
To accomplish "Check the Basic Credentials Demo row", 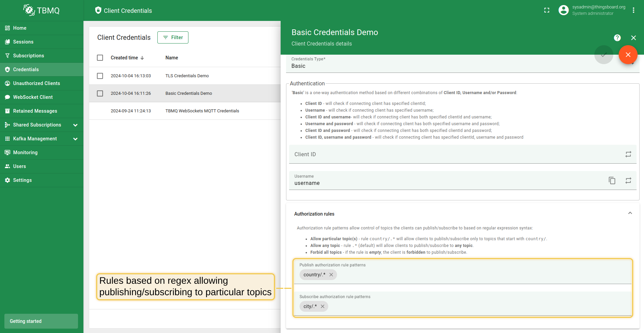I will (100, 93).
